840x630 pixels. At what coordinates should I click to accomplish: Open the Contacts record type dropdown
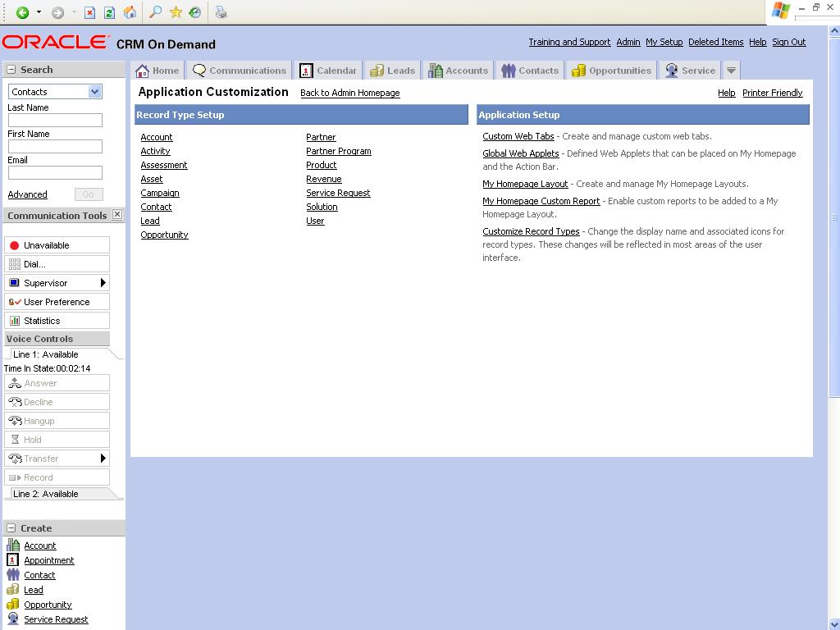click(95, 92)
